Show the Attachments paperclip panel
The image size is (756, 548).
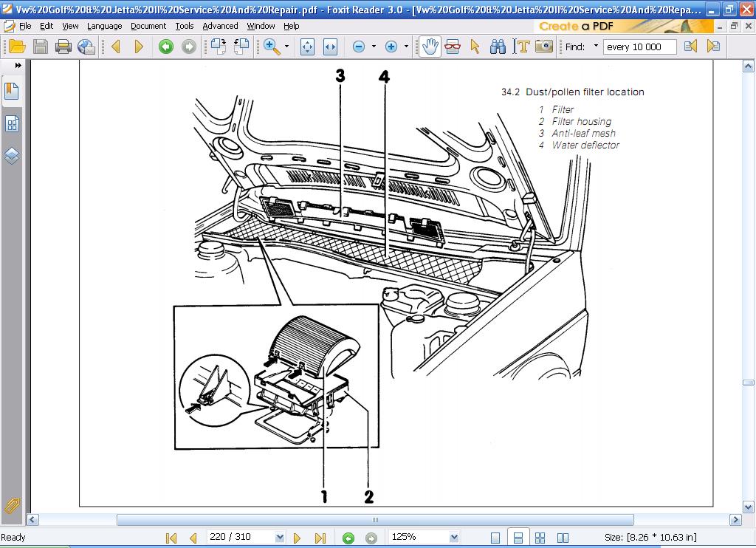pyautogui.click(x=12, y=505)
